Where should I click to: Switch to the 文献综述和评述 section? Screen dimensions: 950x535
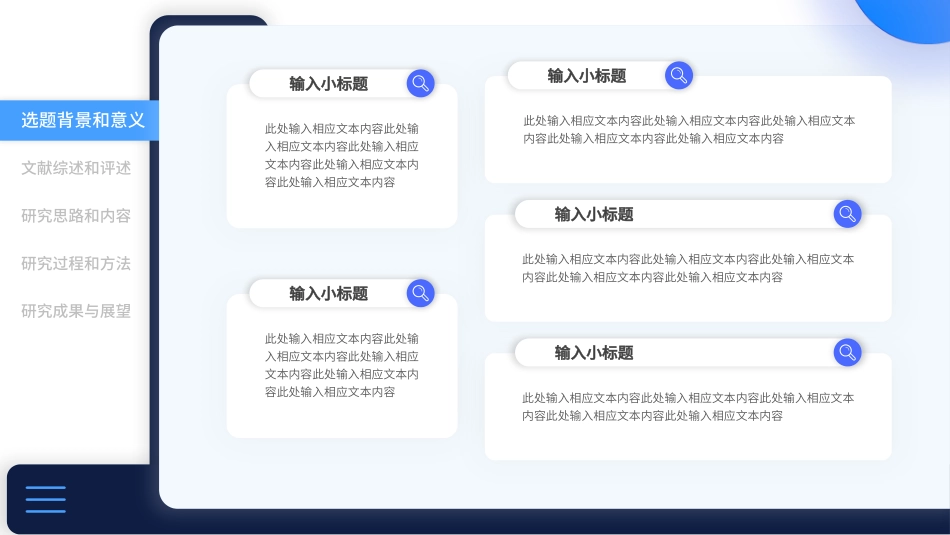(76, 168)
